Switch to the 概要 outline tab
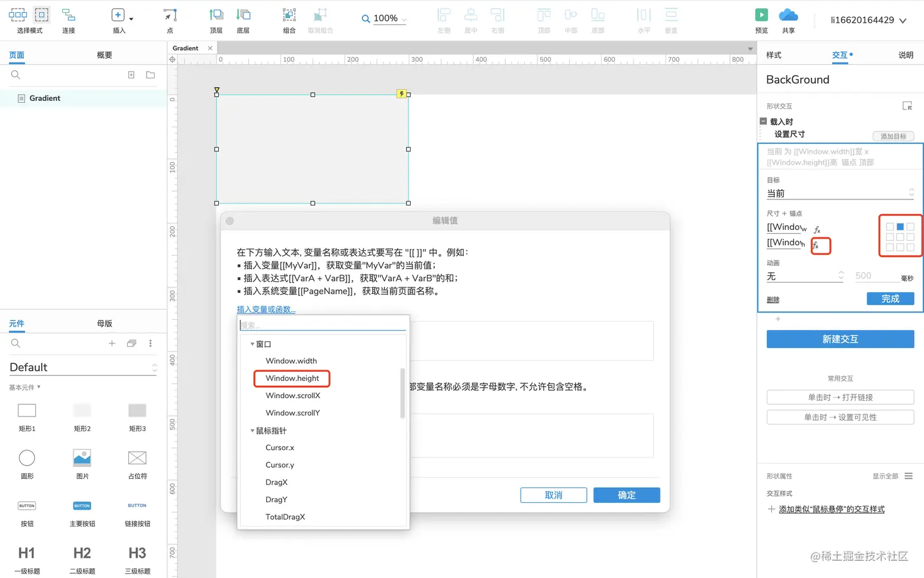924x578 pixels. [x=105, y=55]
